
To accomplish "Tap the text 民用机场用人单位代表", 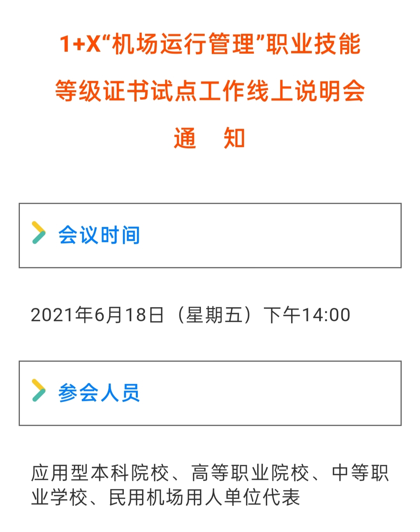I will point(204,497).
